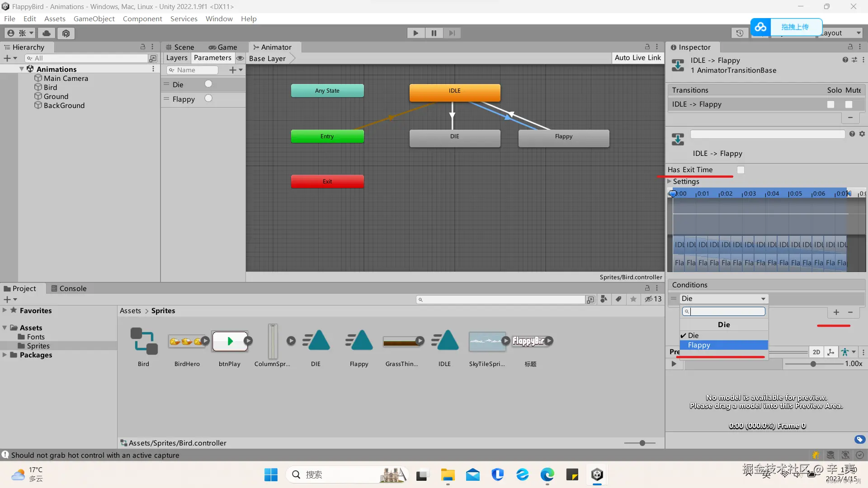Expand the Settings section

[x=670, y=182]
